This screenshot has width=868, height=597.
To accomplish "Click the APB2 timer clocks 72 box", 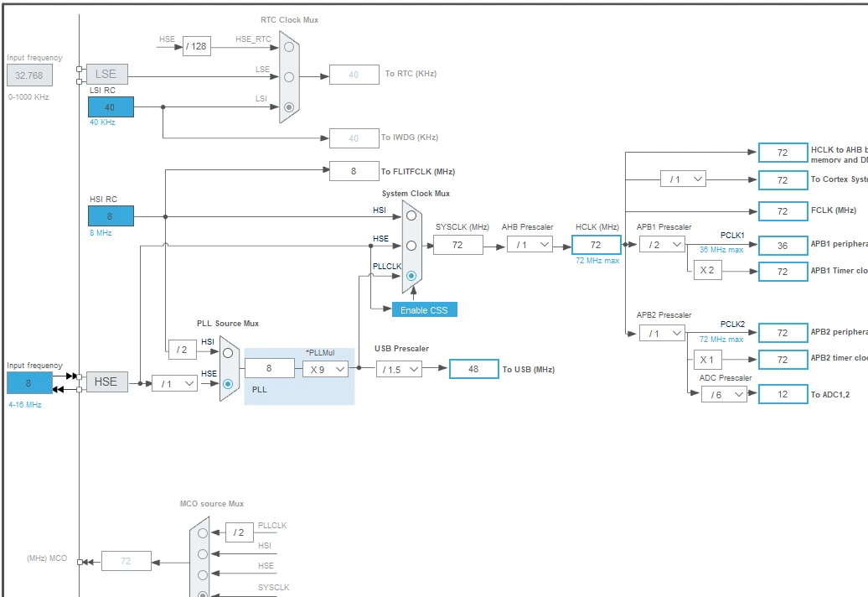I will point(783,360).
